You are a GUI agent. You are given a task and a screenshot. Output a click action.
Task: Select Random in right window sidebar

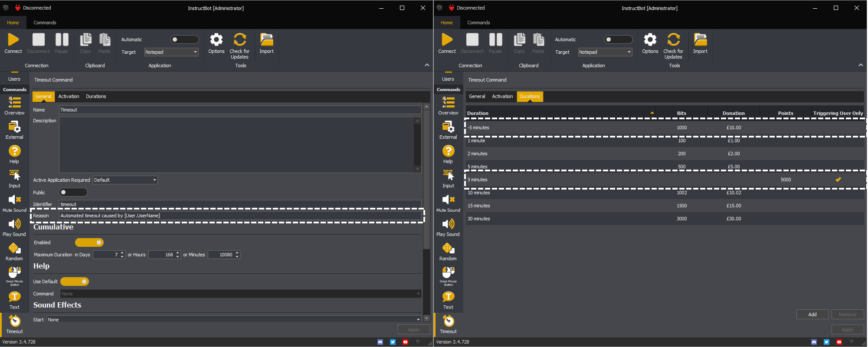pyautogui.click(x=448, y=252)
